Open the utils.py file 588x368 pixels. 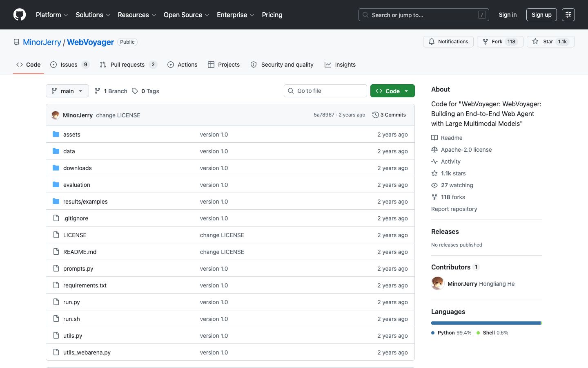coord(73,336)
